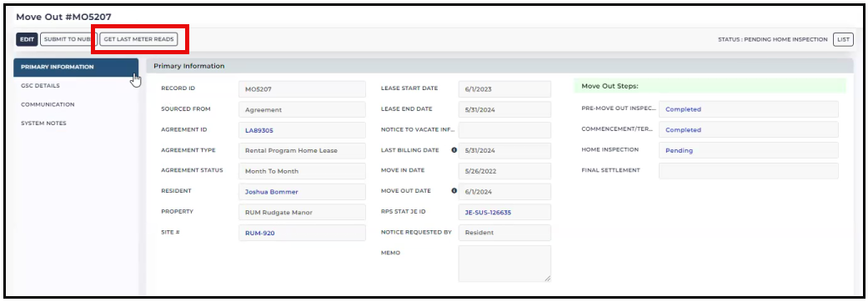Click info icon beside Move Out Date
868x302 pixels.
pyautogui.click(x=454, y=190)
